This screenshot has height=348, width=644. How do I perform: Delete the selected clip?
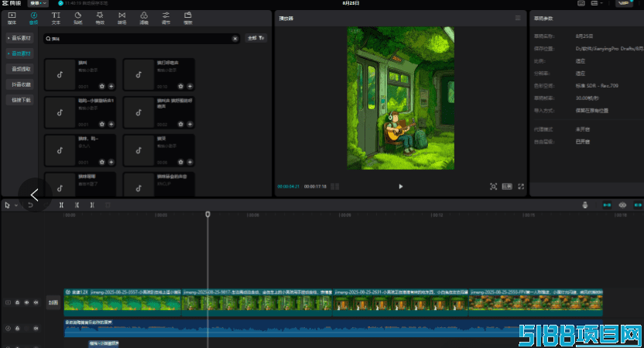pyautogui.click(x=108, y=205)
